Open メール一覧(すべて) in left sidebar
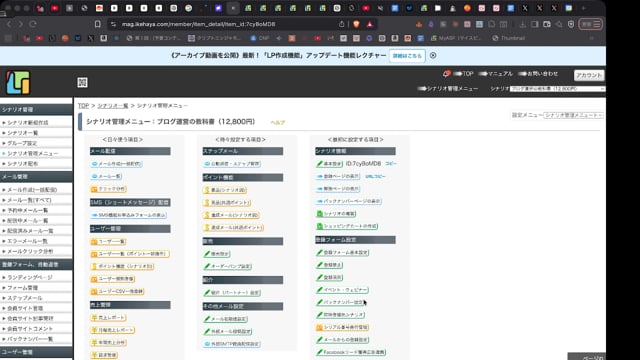 pyautogui.click(x=29, y=200)
